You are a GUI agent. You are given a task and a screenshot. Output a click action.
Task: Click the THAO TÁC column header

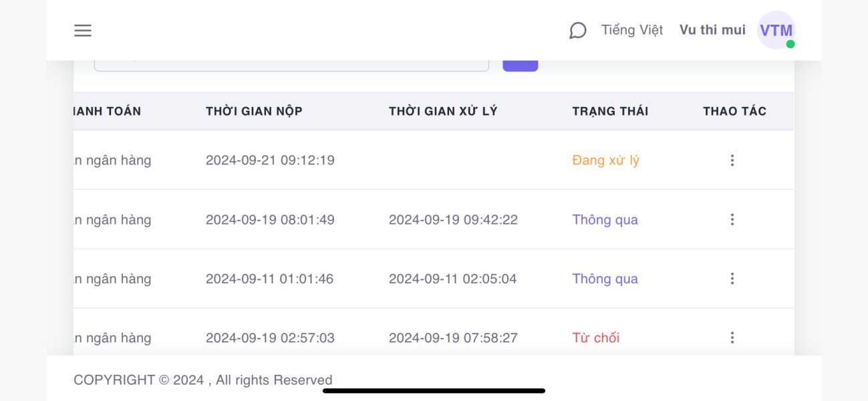click(x=734, y=111)
